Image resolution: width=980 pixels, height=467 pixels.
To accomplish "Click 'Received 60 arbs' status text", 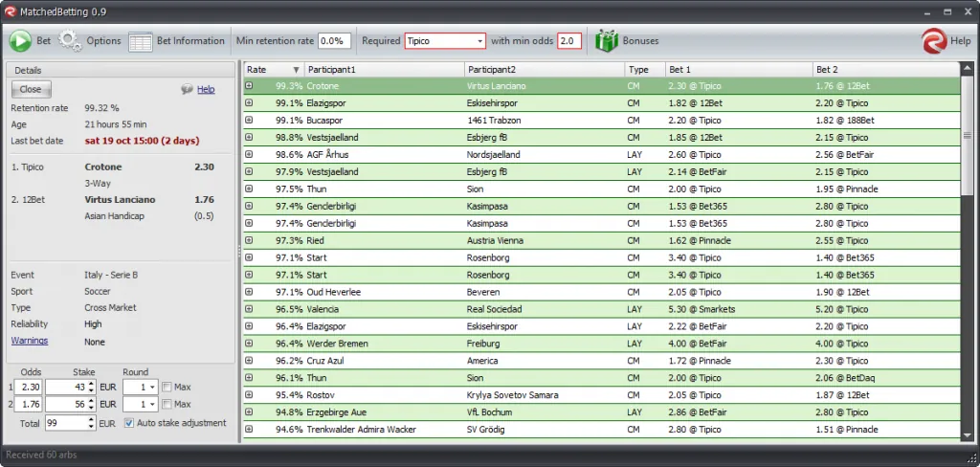I will [x=41, y=456].
